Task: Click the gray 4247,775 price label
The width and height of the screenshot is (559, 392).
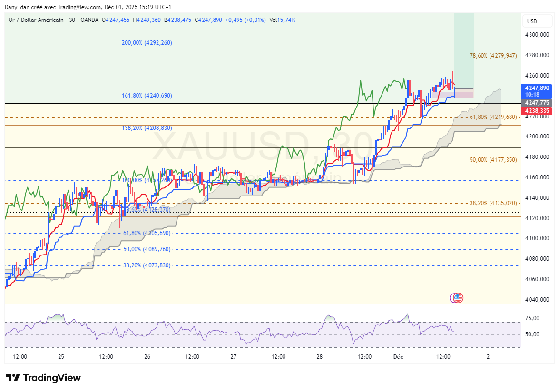Action: [537, 103]
